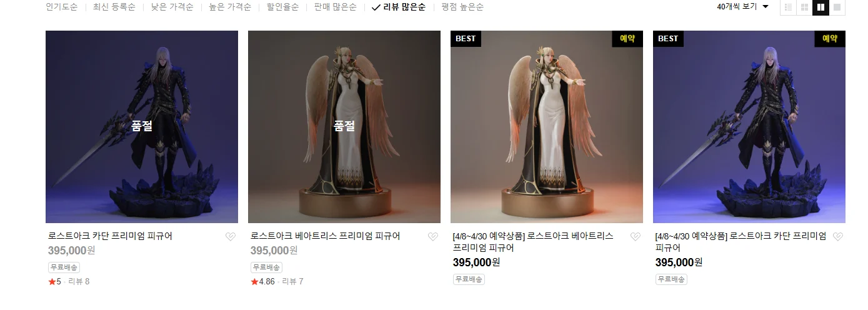Switch to single large image view icon
This screenshot has width=868, height=310.
click(837, 7)
